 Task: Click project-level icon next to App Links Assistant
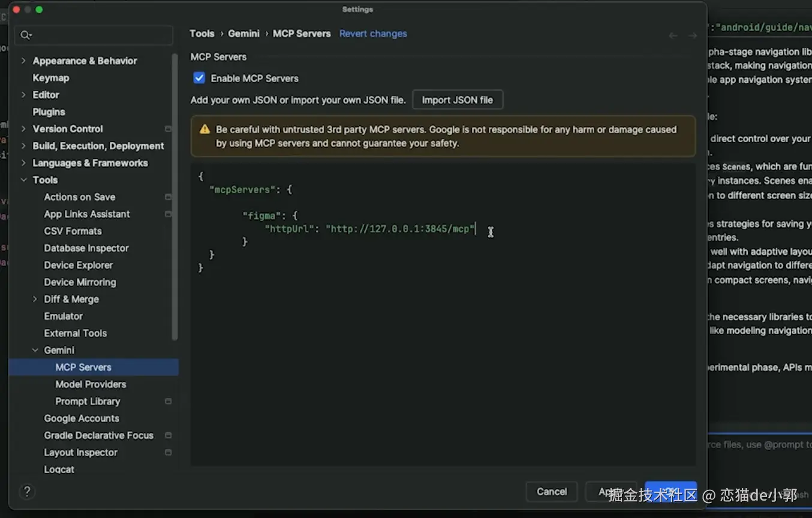[168, 214]
